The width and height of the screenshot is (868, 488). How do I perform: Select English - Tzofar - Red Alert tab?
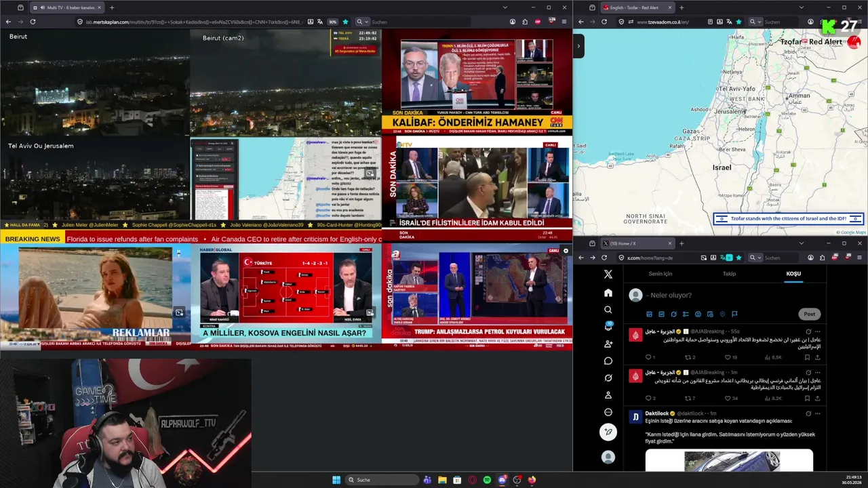click(x=637, y=7)
